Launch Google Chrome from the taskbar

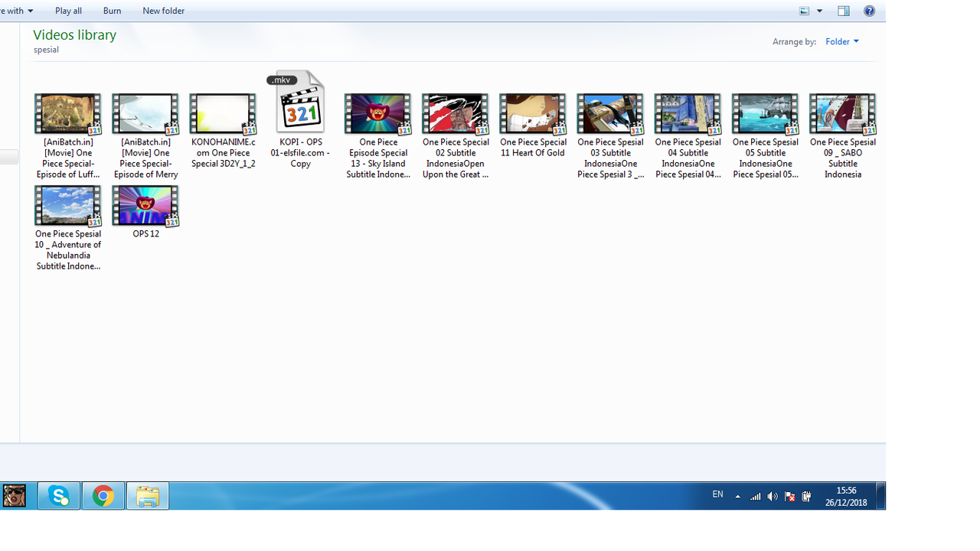point(103,496)
